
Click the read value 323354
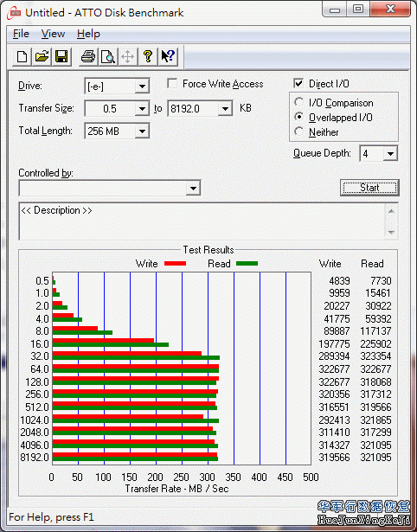(375, 356)
